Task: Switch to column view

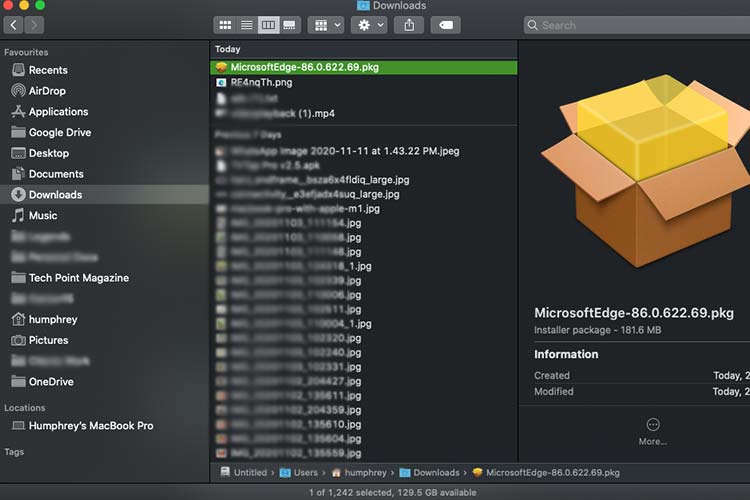Action: coord(268,25)
